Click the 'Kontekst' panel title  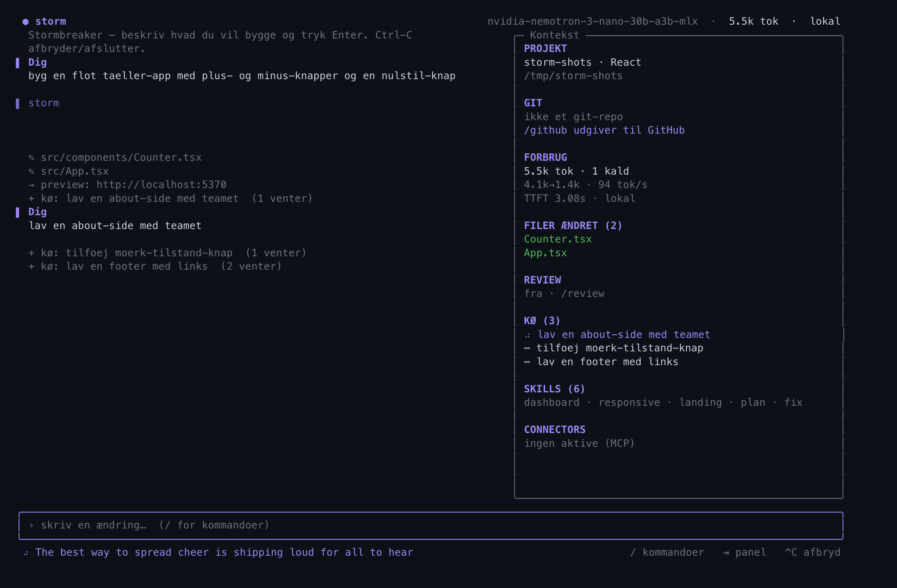[555, 35]
